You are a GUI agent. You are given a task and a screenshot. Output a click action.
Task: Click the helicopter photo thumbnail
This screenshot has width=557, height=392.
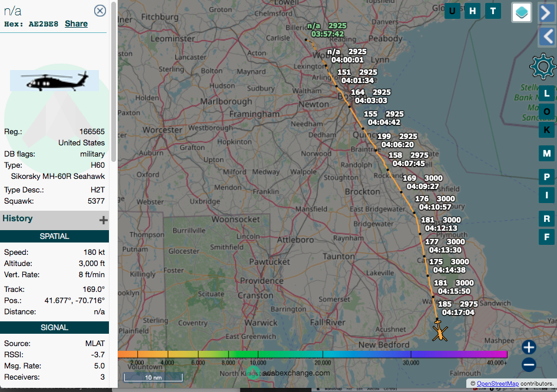coord(54,81)
